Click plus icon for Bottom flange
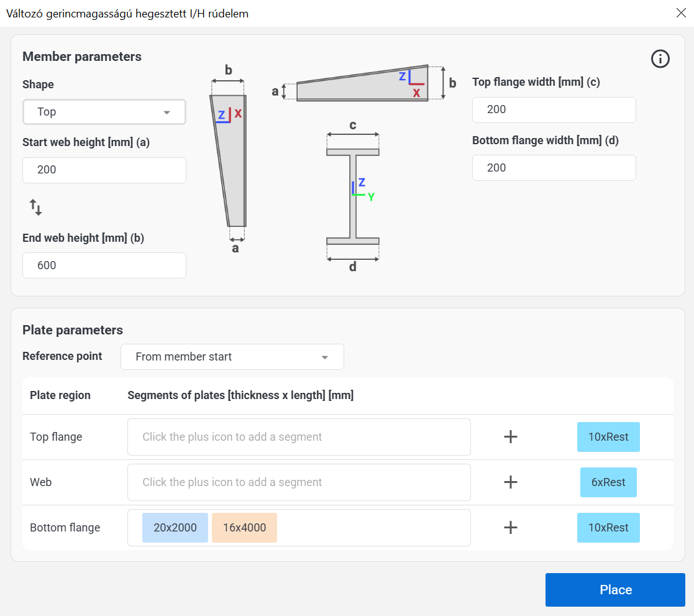The image size is (694, 616). click(x=510, y=528)
